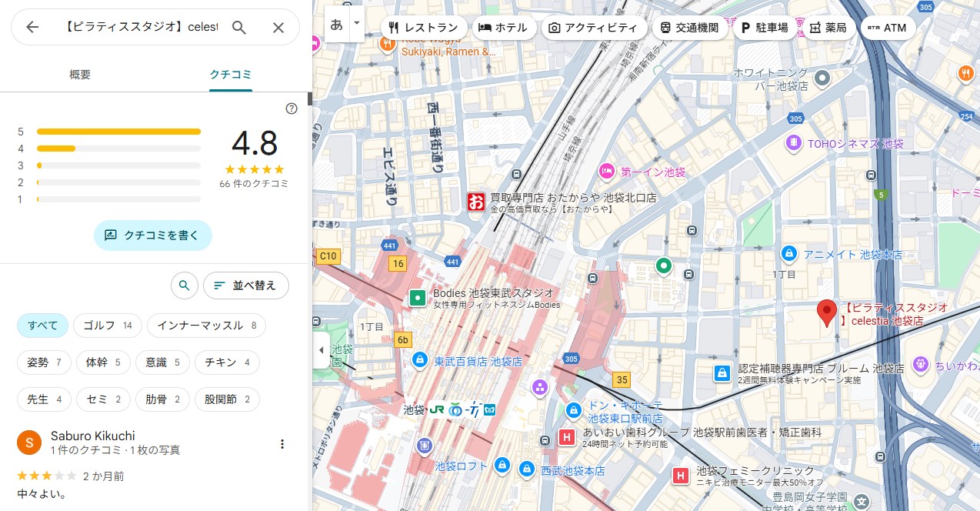Open the 並べ替え sort menu

245,286
